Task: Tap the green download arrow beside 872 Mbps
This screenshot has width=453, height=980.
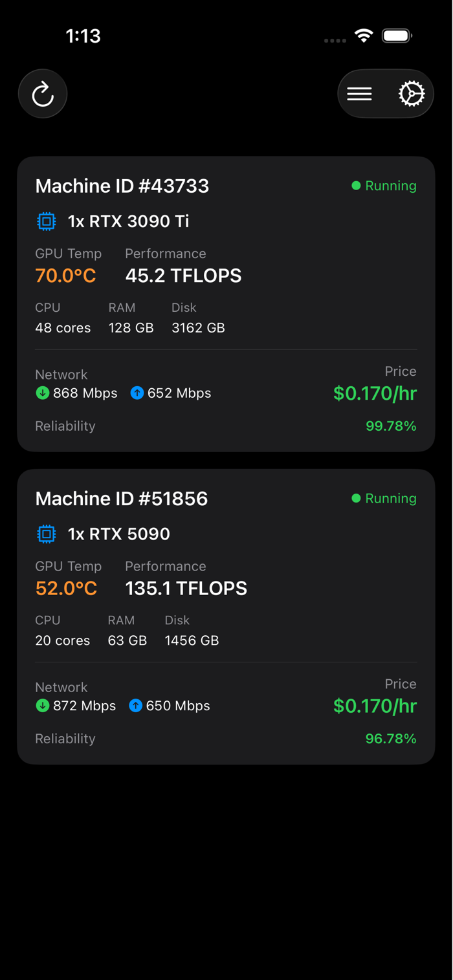Action: (43, 705)
